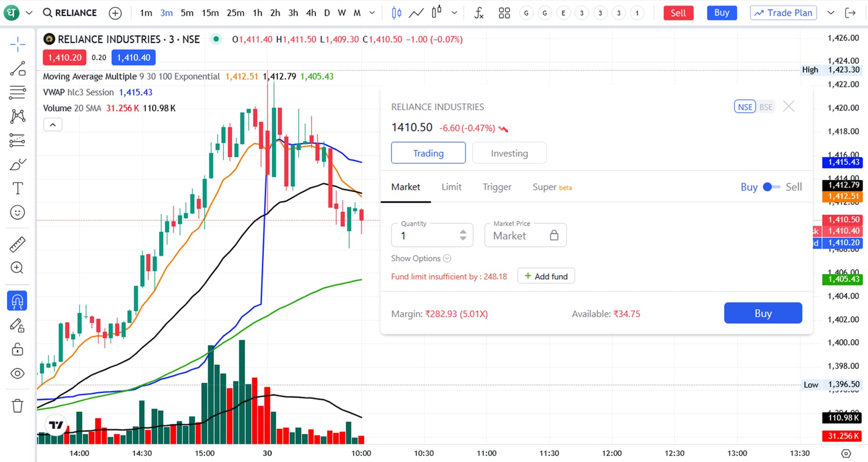Click the blue 1,410.40 buy price box
Image resolution: width=868 pixels, height=462 pixels.
coord(134,57)
